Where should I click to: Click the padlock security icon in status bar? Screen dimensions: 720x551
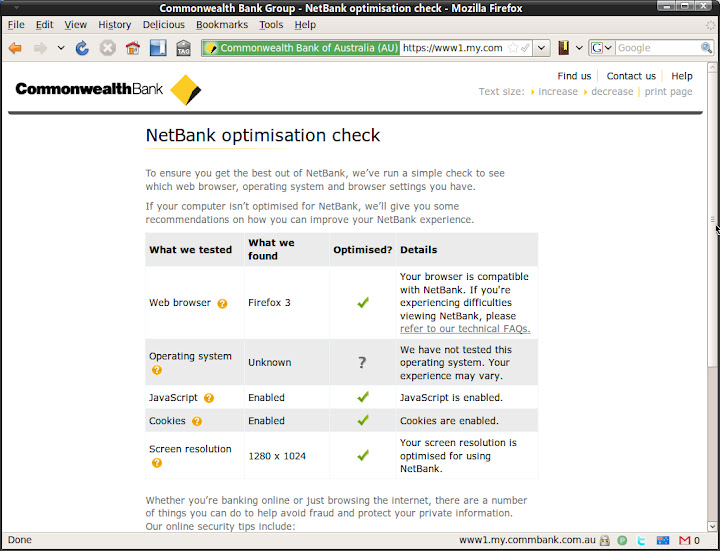pos(605,540)
